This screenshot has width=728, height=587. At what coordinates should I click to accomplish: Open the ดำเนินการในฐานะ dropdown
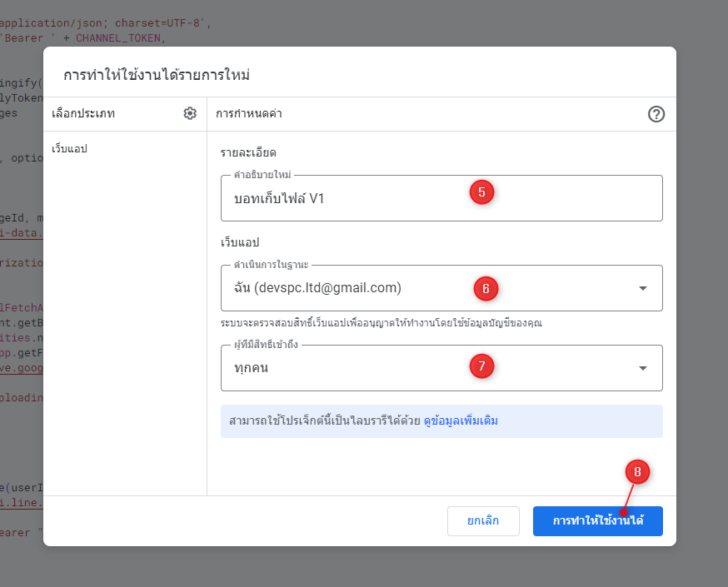(x=416, y=288)
